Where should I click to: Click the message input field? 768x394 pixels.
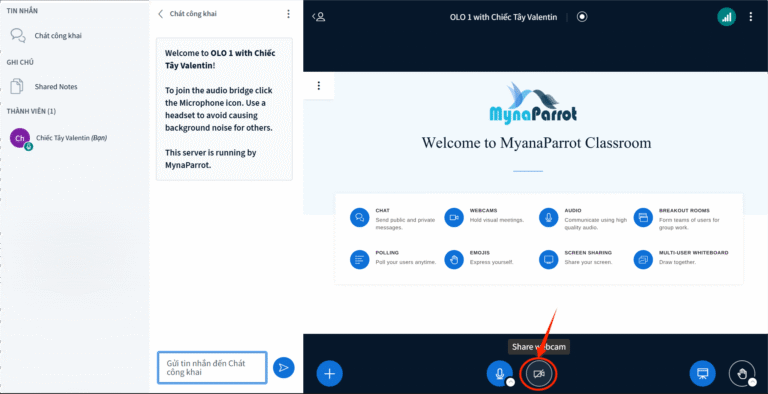(212, 368)
